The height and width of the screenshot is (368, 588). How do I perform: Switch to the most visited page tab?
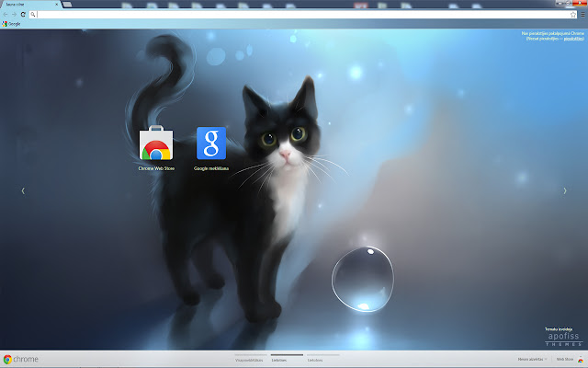249,360
